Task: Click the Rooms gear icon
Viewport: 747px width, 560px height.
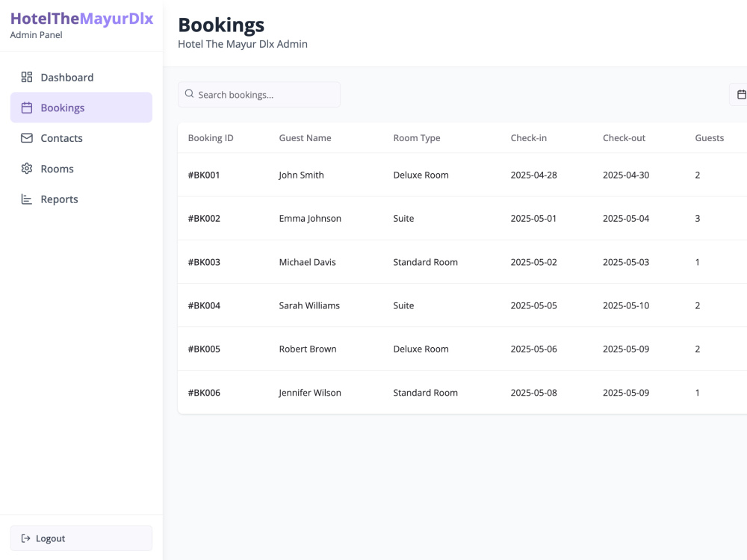Action: click(27, 169)
